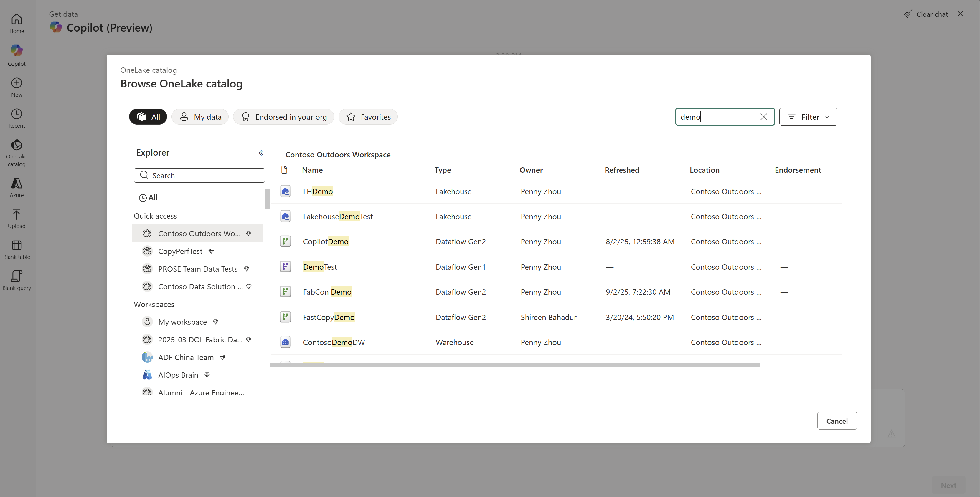Click the LHDemo lakehouse icon
Image resolution: width=980 pixels, height=497 pixels.
[x=285, y=191]
